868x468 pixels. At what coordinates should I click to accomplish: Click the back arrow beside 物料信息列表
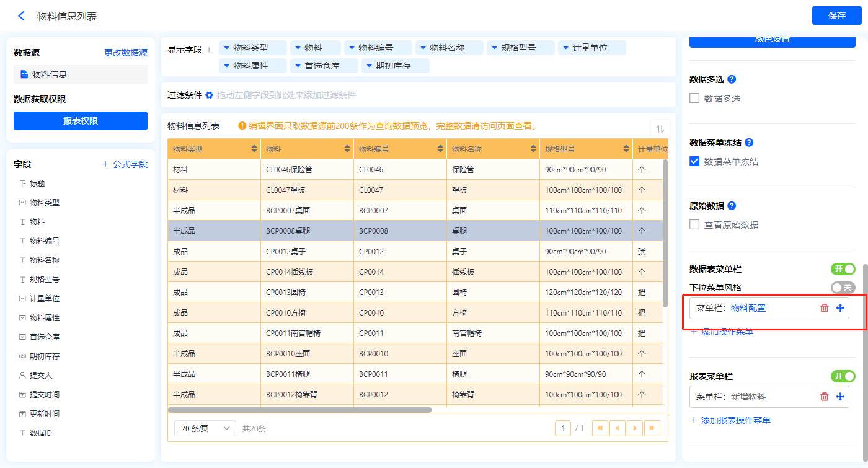tap(21, 16)
